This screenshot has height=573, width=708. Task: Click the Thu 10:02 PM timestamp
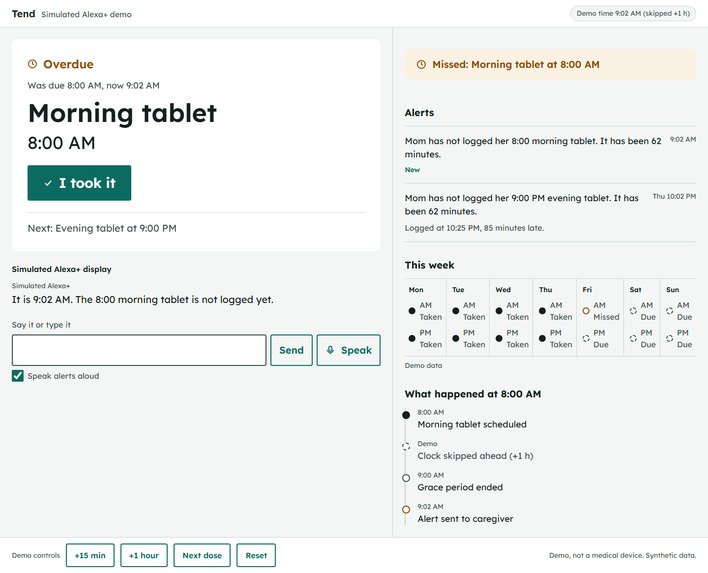(x=674, y=196)
